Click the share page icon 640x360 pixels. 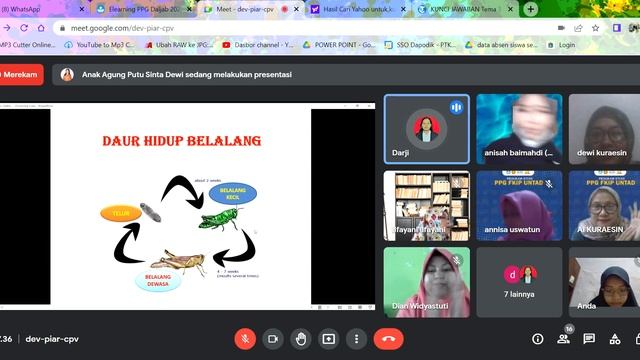[x=578, y=28]
